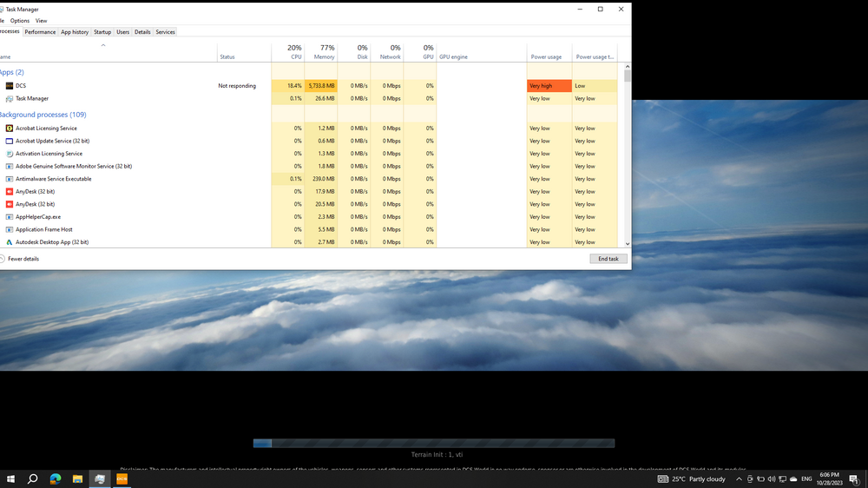Collapse Background processes (109) group
The height and width of the screenshot is (488, 868).
click(x=43, y=115)
